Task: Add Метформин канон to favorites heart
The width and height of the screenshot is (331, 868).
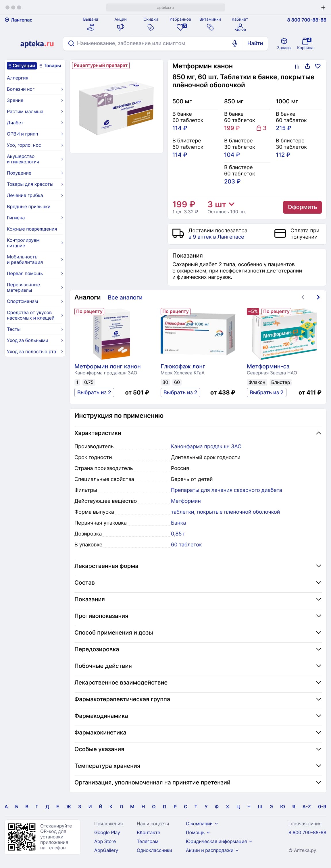Action: [x=317, y=66]
